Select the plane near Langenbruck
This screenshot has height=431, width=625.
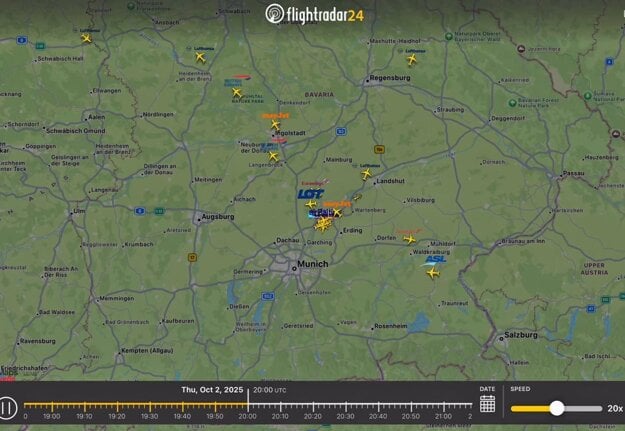[x=273, y=155]
